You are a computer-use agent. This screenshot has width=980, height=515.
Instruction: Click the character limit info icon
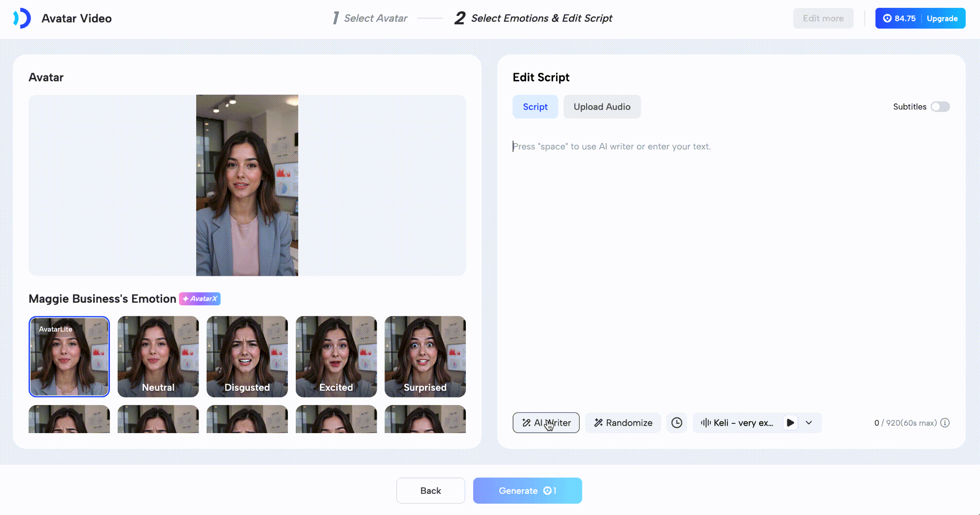click(945, 423)
